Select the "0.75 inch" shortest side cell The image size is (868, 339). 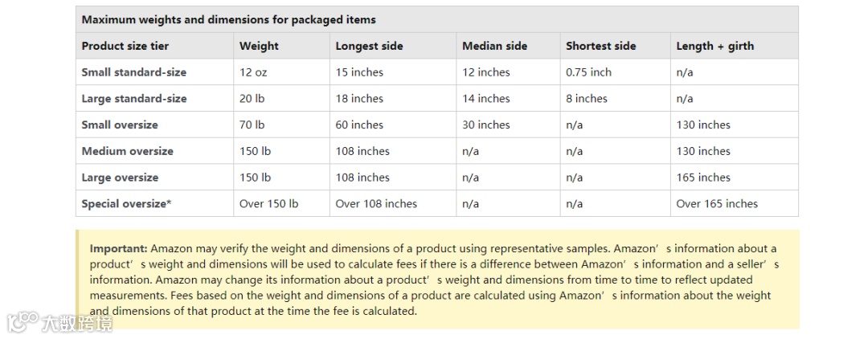point(588,72)
